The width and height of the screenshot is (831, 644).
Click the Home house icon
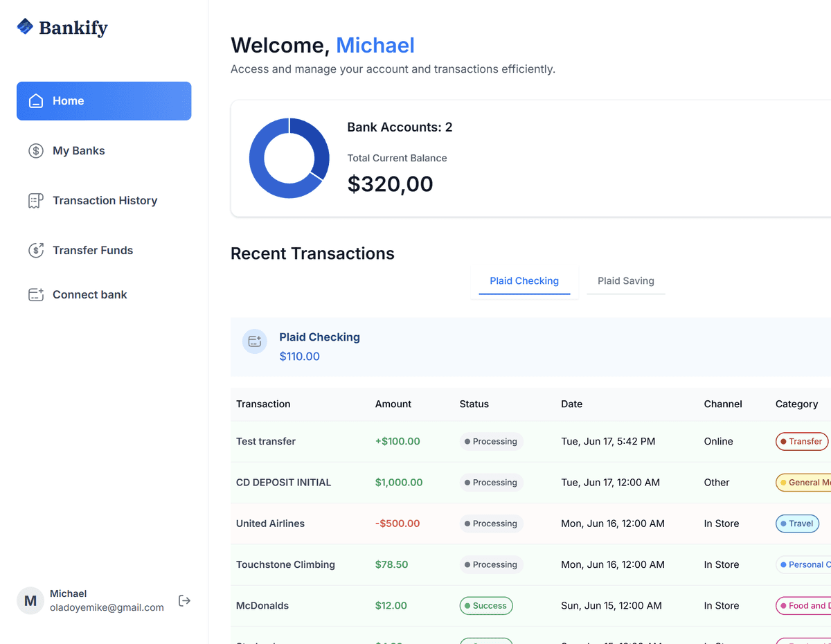tap(36, 101)
